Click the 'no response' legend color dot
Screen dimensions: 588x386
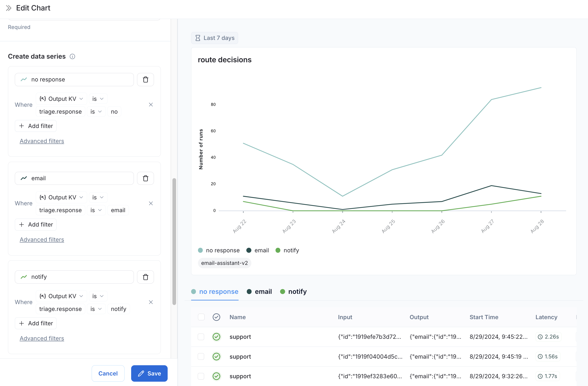click(x=200, y=250)
